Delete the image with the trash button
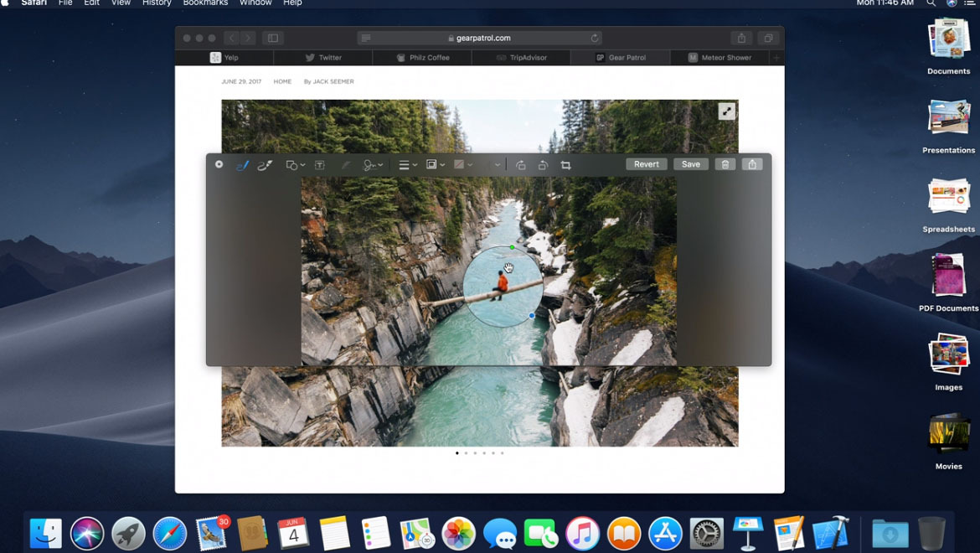The height and width of the screenshot is (553, 980). click(x=725, y=164)
